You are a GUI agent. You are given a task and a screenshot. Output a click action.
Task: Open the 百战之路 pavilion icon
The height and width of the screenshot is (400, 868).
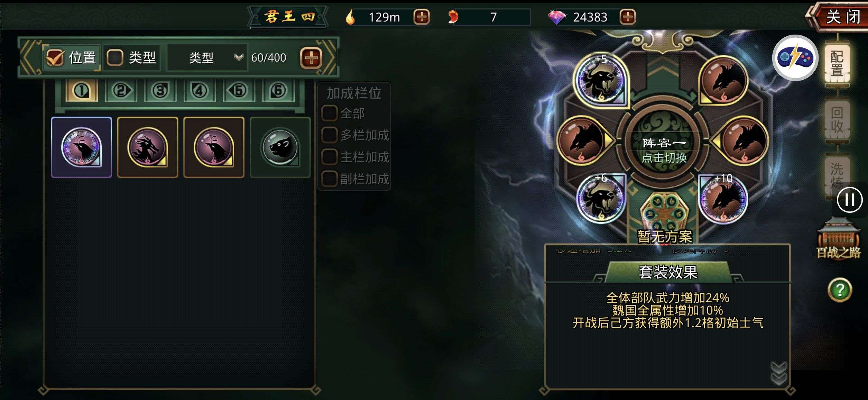pos(838,238)
